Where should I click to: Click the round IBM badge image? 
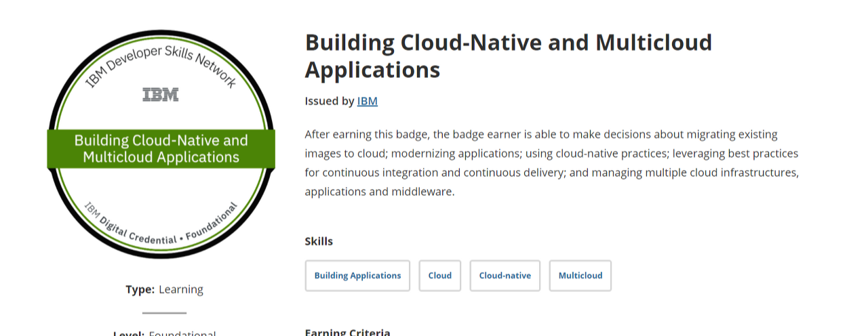click(x=161, y=144)
